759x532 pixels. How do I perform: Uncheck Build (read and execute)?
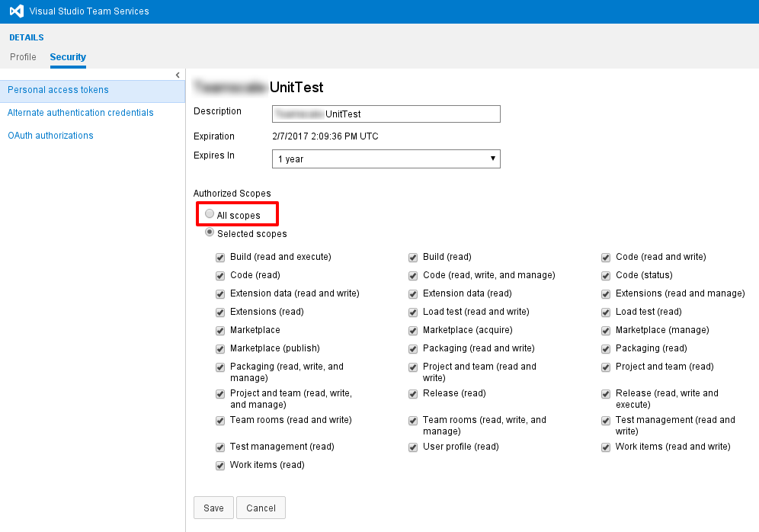[x=220, y=258]
